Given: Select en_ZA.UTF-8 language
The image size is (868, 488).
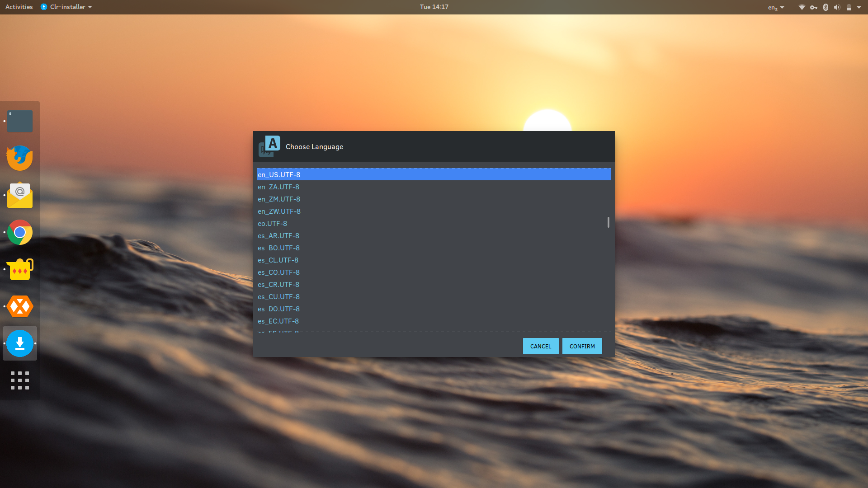Looking at the screenshot, I should [x=434, y=187].
